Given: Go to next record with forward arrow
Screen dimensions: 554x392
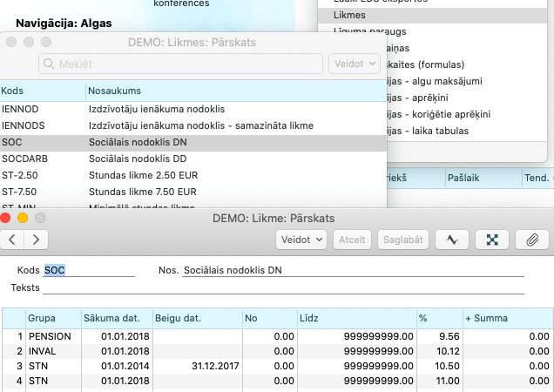Looking at the screenshot, I should [x=37, y=239].
